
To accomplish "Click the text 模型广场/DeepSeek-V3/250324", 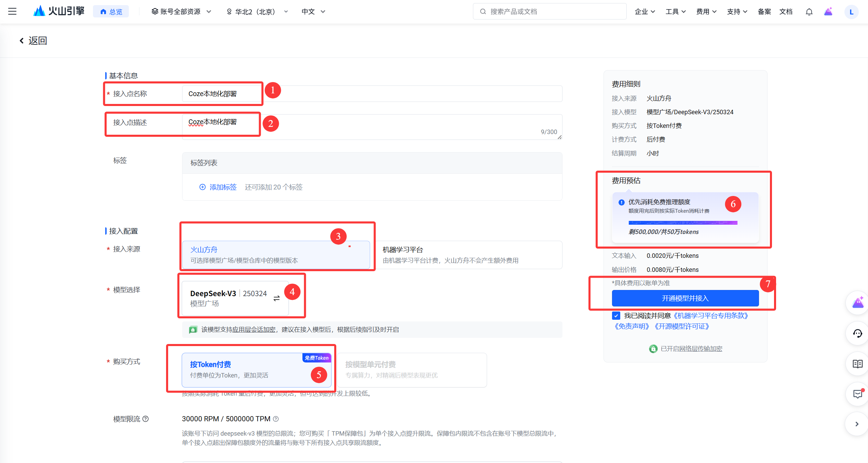I will tap(690, 112).
